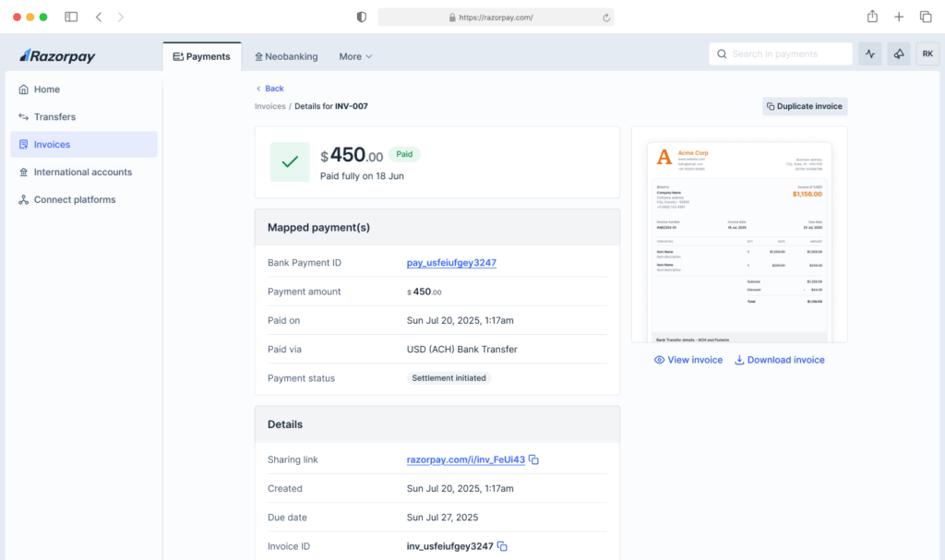
Task: Open the pay_usfeiufgey3247 payment link
Action: point(451,263)
